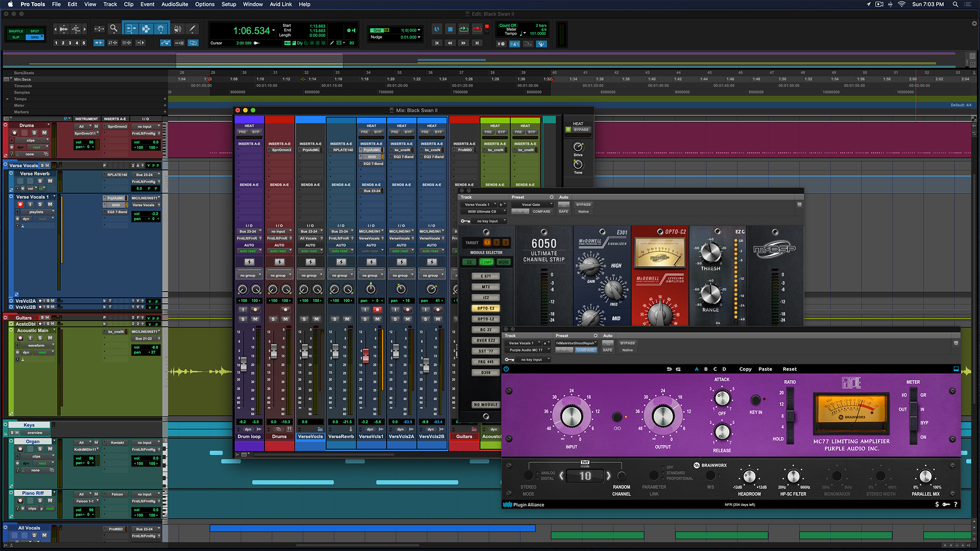Open the Track menu

click(110, 4)
